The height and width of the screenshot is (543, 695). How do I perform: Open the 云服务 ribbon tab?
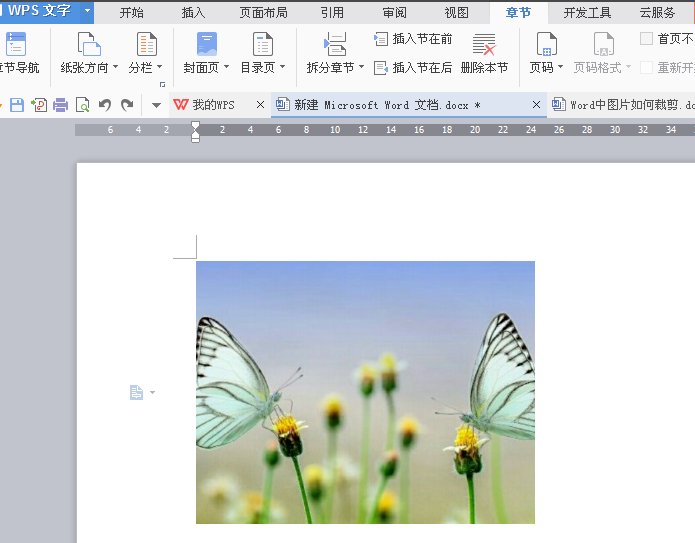(657, 13)
